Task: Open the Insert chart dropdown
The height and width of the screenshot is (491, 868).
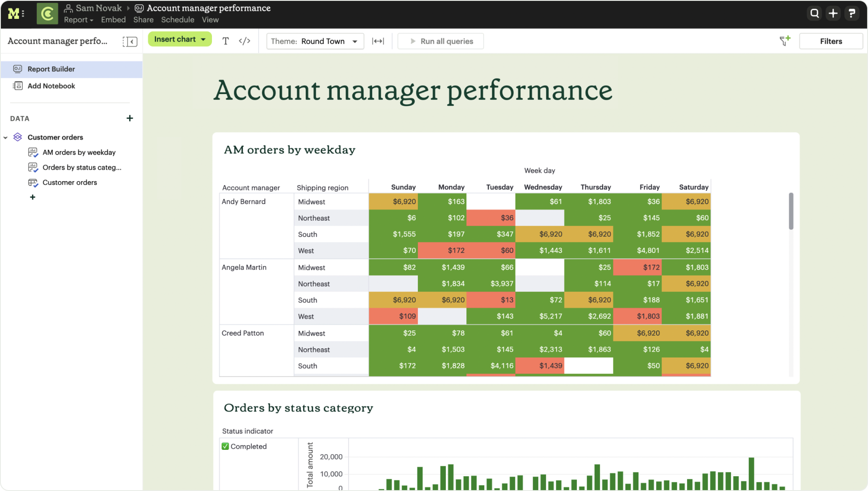Action: point(180,39)
